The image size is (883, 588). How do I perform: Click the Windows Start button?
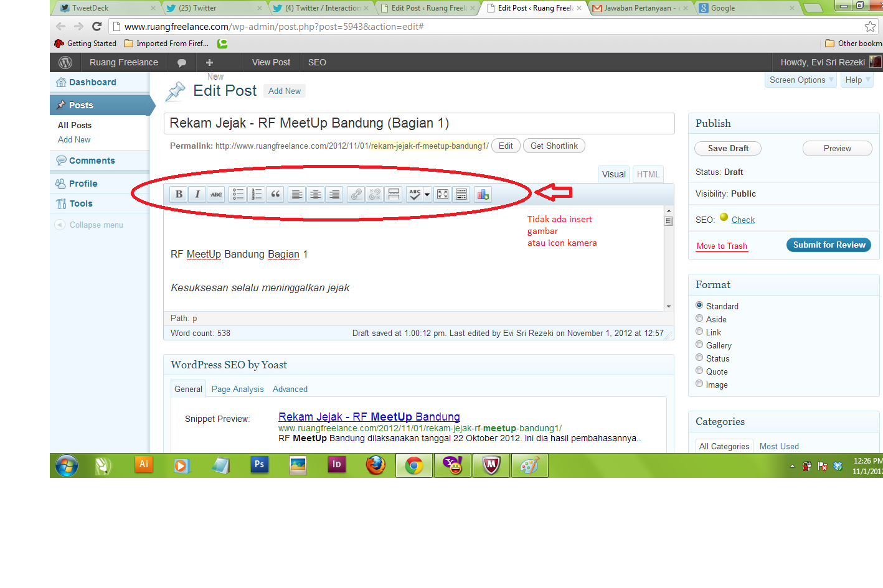click(x=67, y=465)
